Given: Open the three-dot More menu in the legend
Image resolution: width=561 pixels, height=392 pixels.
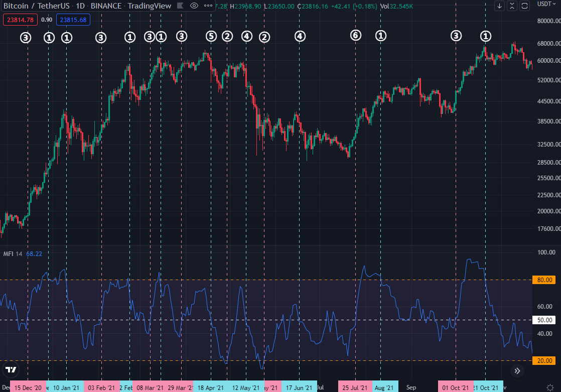Looking at the screenshot, I should (208, 6).
